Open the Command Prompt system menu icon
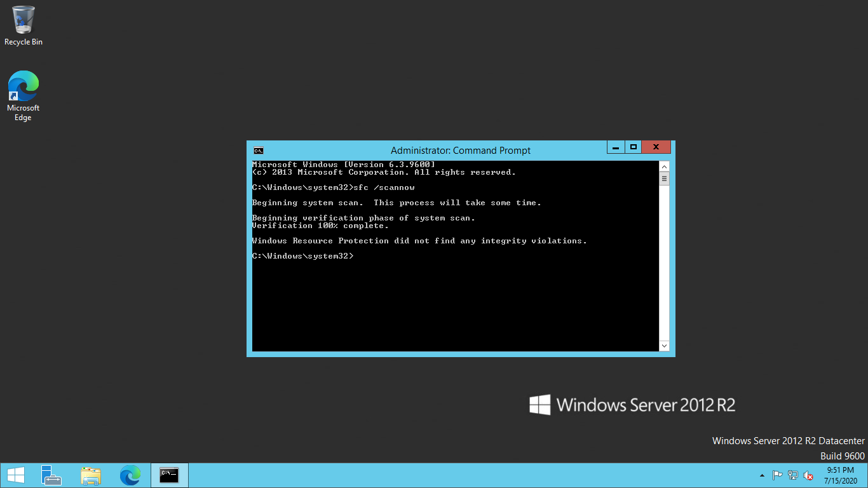Viewport: 868px width, 488px height. pyautogui.click(x=259, y=151)
